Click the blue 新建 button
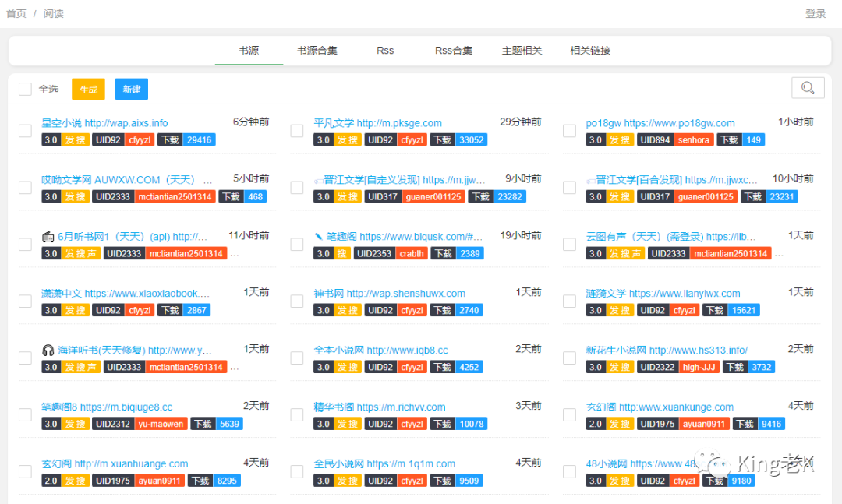The image size is (842, 504). click(x=131, y=90)
